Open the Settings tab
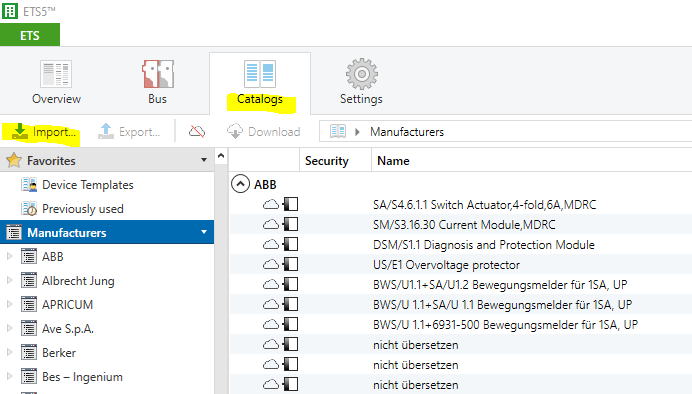 [x=361, y=83]
